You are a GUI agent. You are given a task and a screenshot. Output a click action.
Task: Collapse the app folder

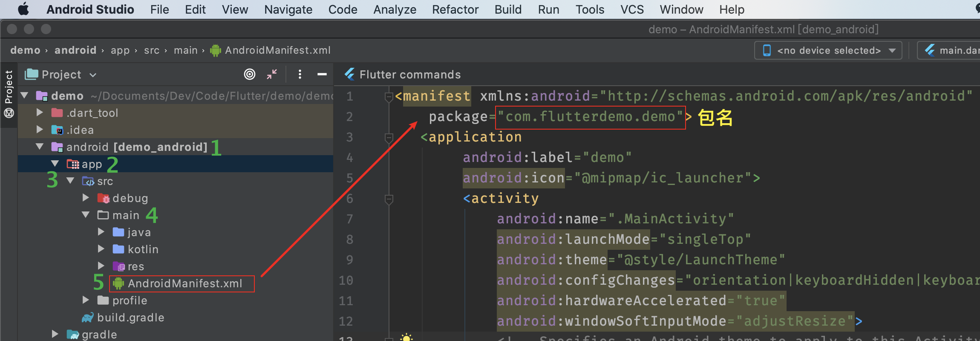[x=55, y=164]
